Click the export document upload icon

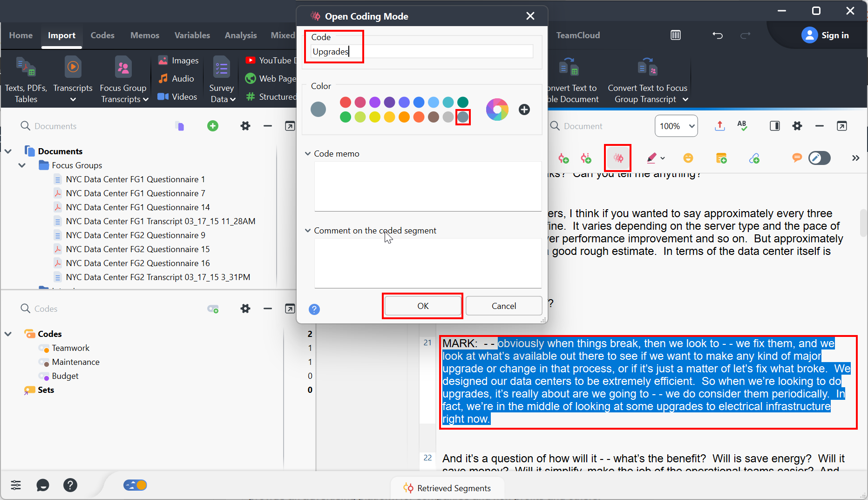720,126
